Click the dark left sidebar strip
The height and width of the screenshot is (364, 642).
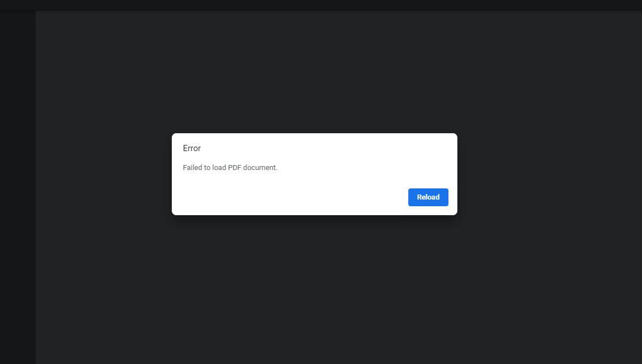(17, 167)
